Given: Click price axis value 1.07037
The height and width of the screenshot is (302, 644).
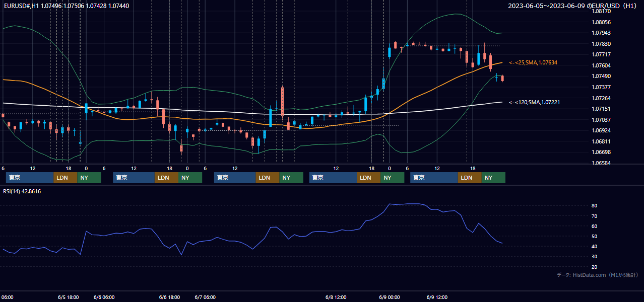Looking at the screenshot, I should [602, 120].
